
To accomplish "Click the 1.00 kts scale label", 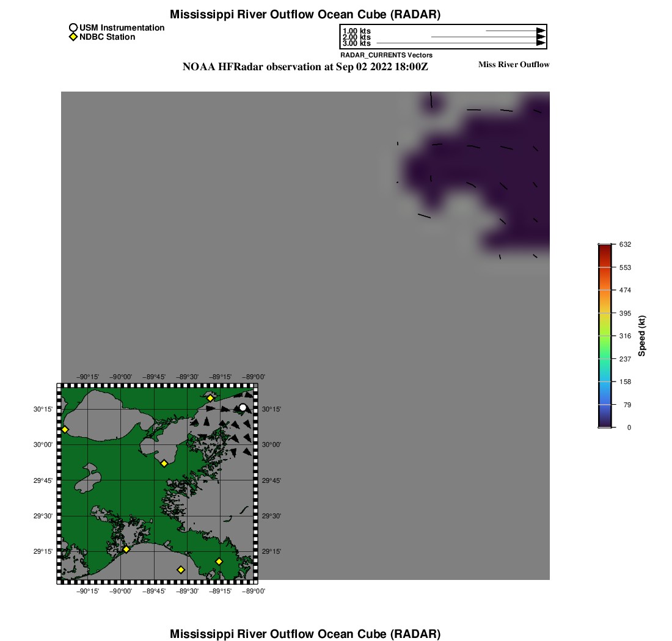I will click(x=356, y=31).
